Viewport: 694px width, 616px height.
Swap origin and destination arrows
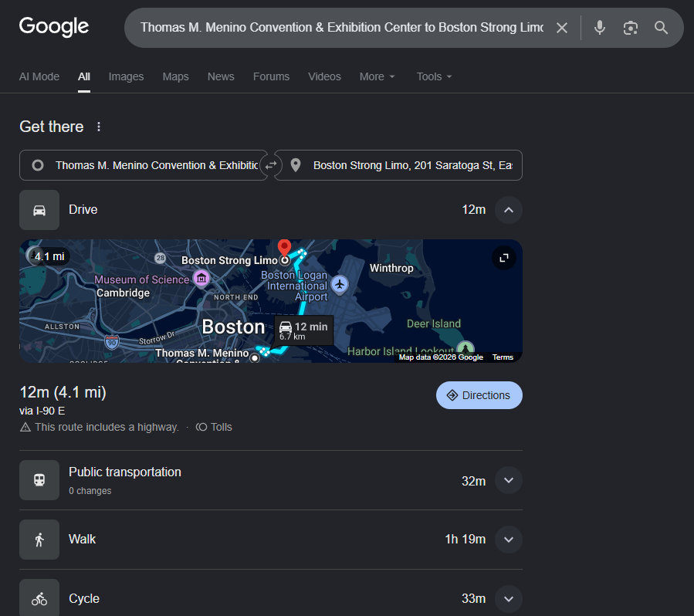click(x=271, y=165)
